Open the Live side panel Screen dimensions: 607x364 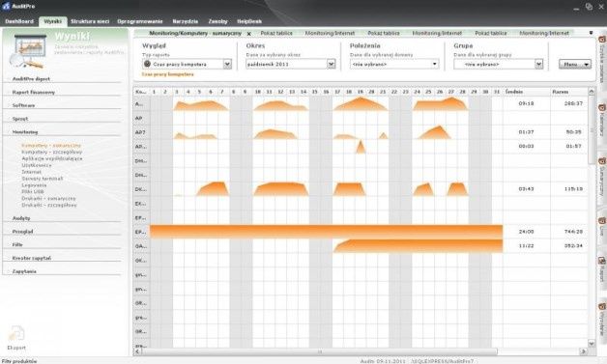point(602,227)
